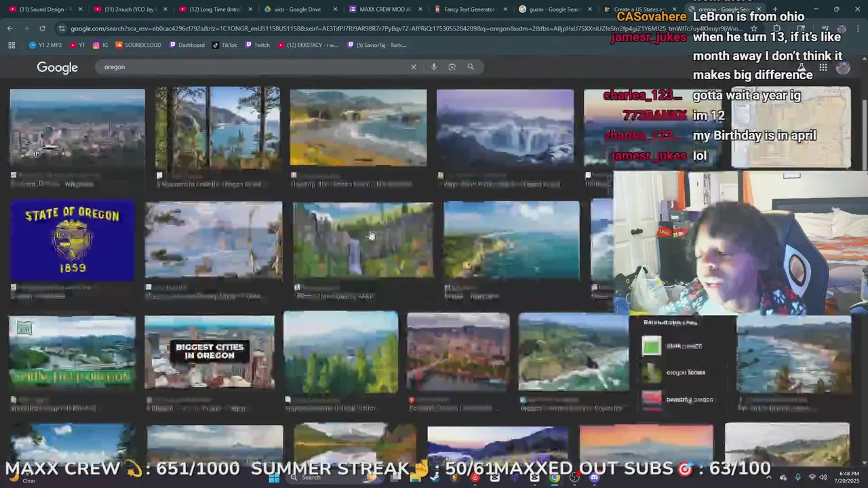The height and width of the screenshot is (488, 868).
Task: Open Wi-Fi network settings in tray
Action: (812, 478)
